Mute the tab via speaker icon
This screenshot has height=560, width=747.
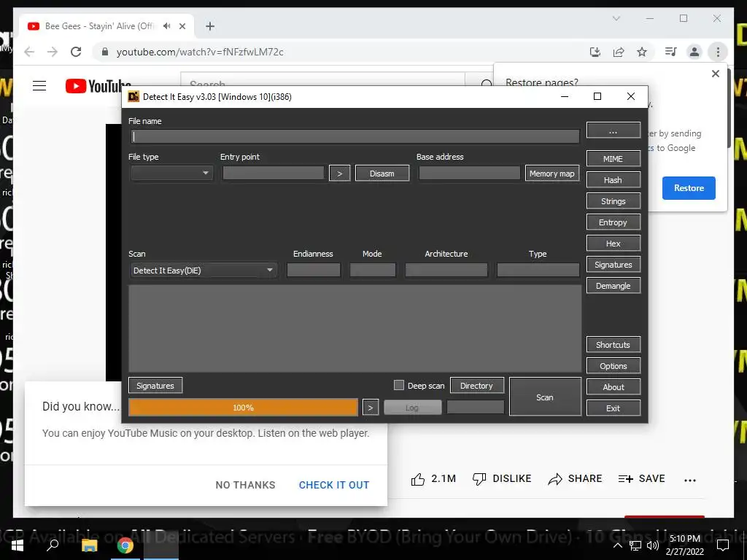click(x=167, y=26)
